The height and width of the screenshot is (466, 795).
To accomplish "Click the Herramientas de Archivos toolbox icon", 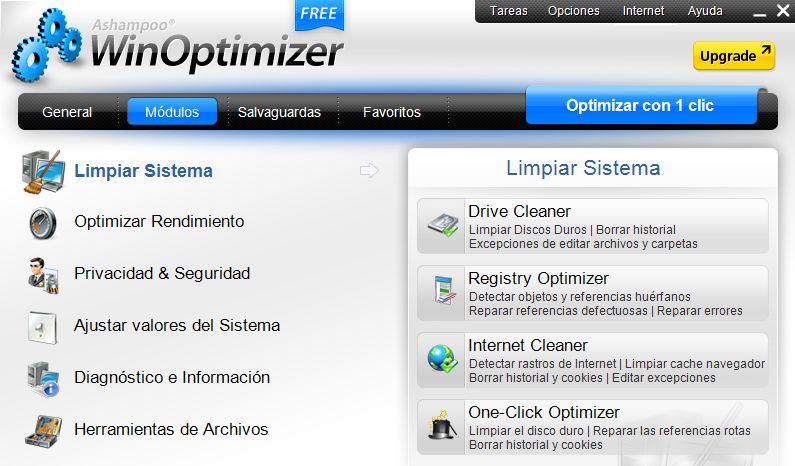I will [44, 431].
